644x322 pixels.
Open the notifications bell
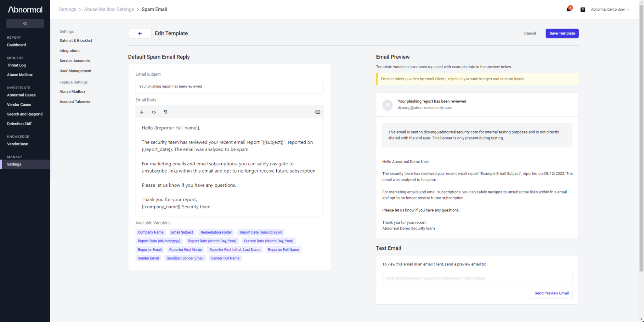point(569,9)
